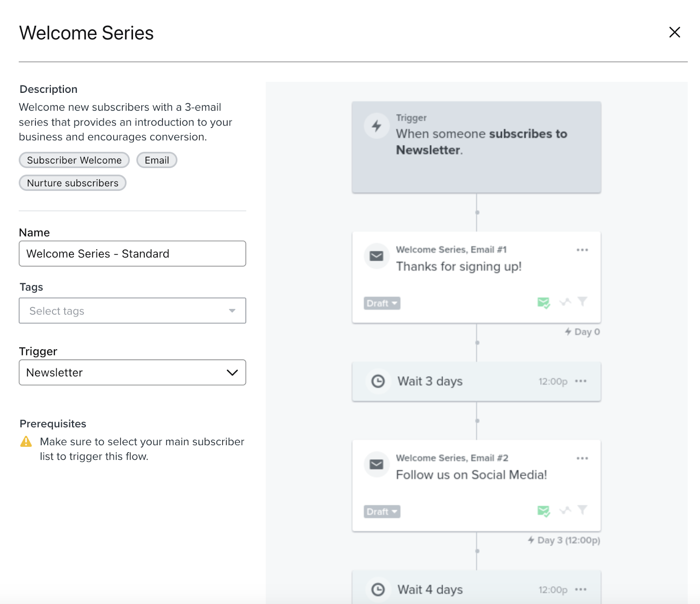Click the clock icon on Wait 3 days
Screen dimensions: 700x604
point(378,381)
